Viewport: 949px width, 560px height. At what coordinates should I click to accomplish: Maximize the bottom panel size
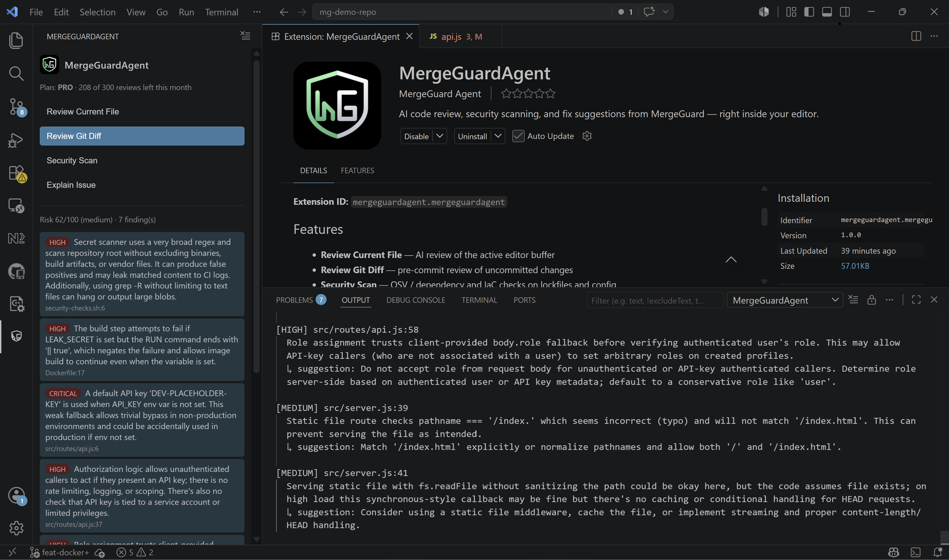(916, 300)
